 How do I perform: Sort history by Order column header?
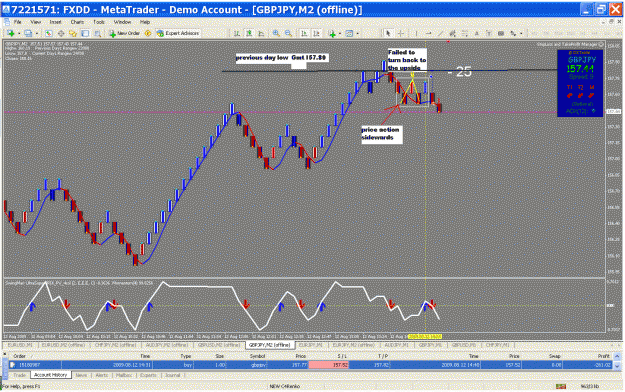20,356
